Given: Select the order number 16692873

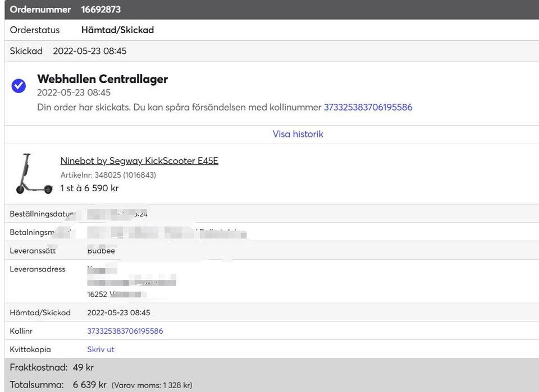Looking at the screenshot, I should [101, 10].
